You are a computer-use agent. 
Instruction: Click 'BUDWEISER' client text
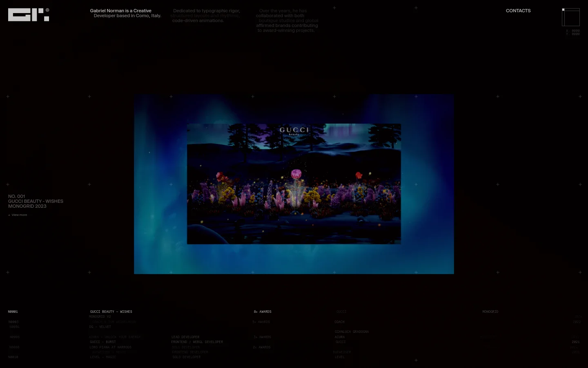(342, 352)
